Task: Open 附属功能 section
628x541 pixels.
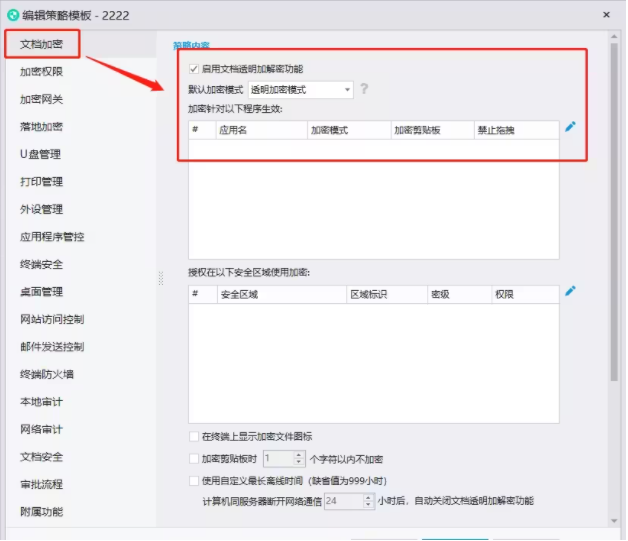Action: (x=42, y=512)
